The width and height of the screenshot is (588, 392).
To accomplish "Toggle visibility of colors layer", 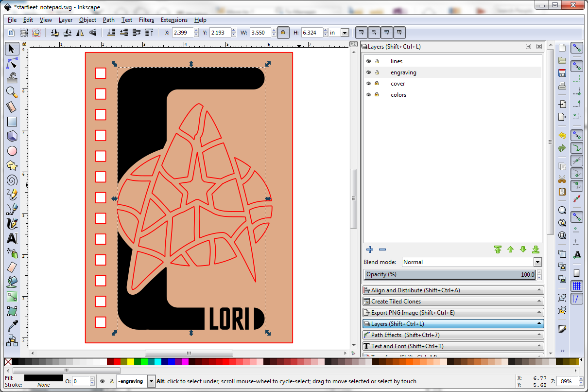I will click(368, 95).
